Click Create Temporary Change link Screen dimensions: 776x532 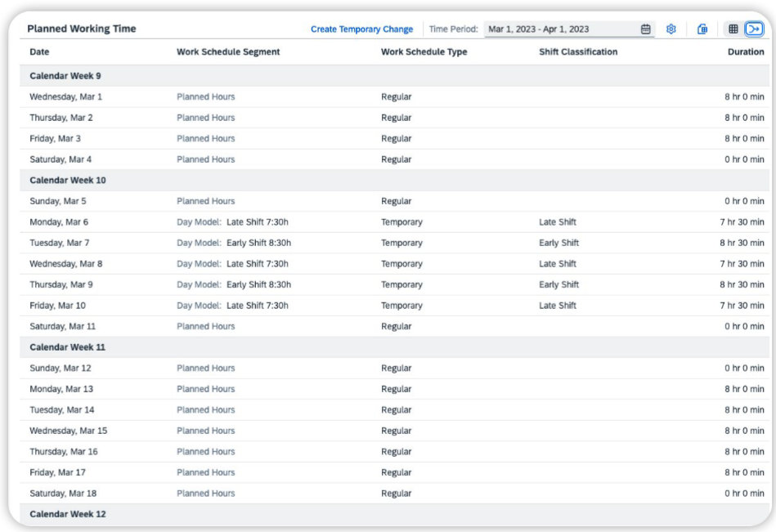(361, 29)
